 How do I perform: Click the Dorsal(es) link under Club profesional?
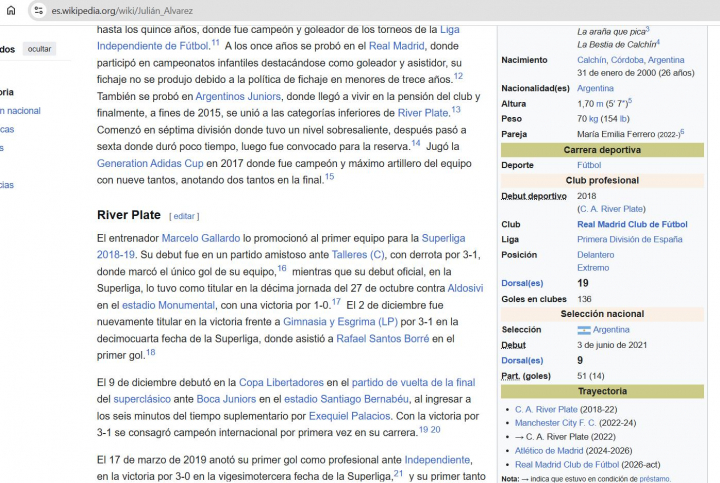click(522, 283)
